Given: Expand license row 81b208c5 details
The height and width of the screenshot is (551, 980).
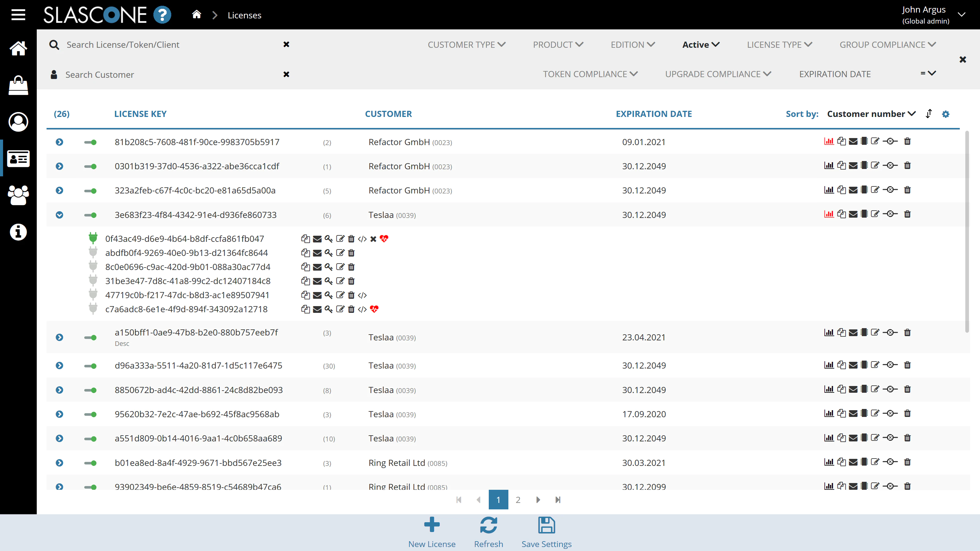Looking at the screenshot, I should 59,142.
